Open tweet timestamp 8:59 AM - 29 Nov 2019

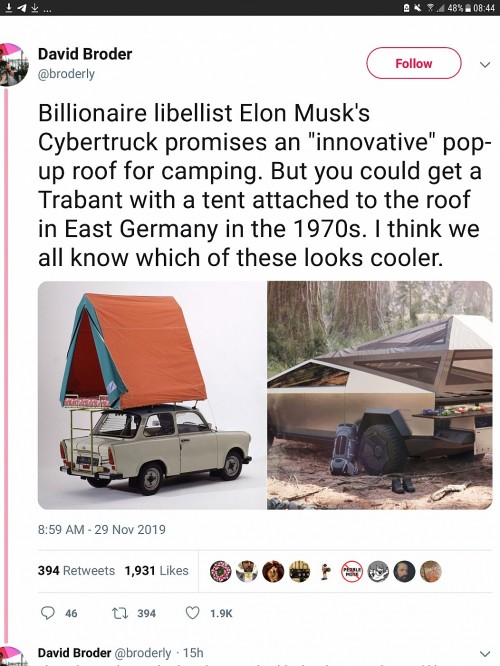click(102, 530)
